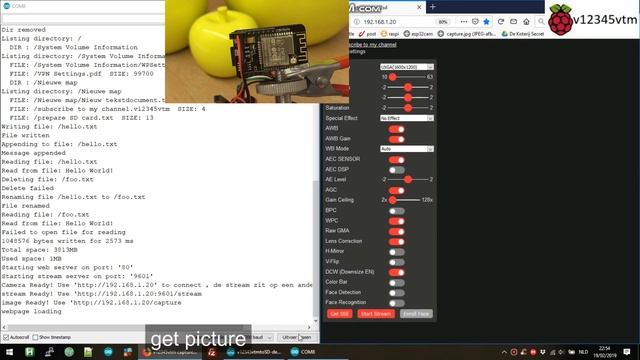This screenshot has width=640, height=360.
Task: Open the 'post' bookmark
Action: click(367, 34)
